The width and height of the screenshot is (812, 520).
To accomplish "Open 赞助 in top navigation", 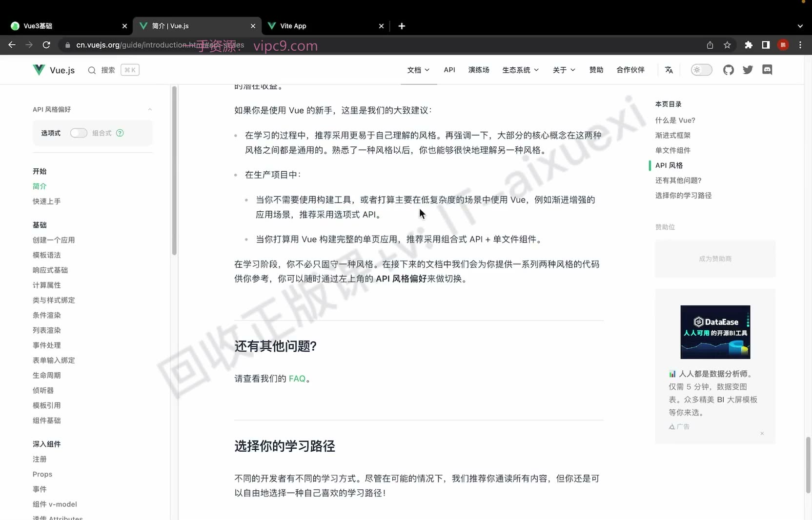I will click(x=596, y=70).
